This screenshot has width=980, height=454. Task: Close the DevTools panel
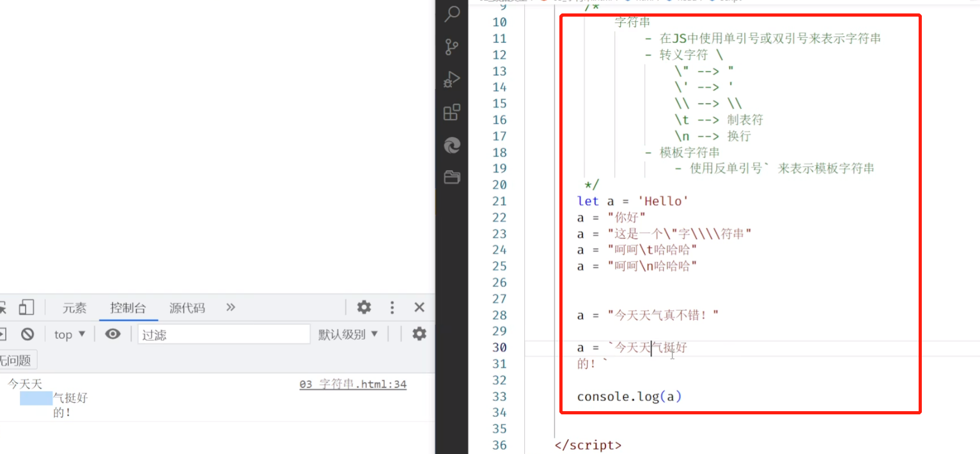coord(419,308)
